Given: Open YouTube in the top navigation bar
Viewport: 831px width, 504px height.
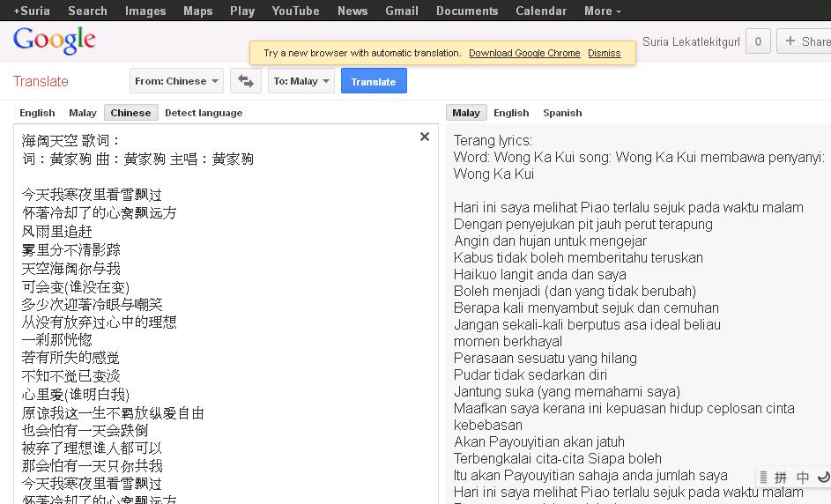Looking at the screenshot, I should coord(295,11).
